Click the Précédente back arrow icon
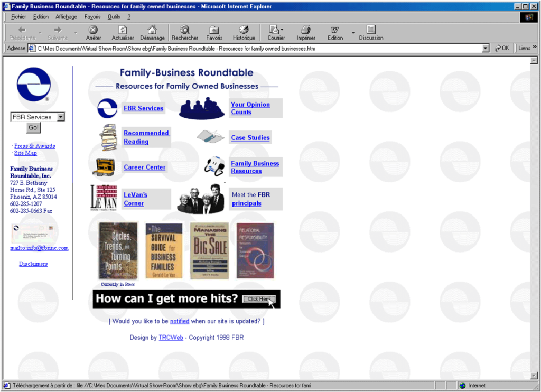This screenshot has height=392, width=541. coord(22,30)
